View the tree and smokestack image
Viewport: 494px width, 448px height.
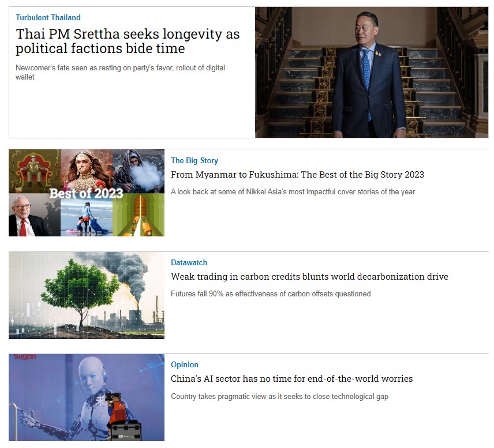coord(87,295)
